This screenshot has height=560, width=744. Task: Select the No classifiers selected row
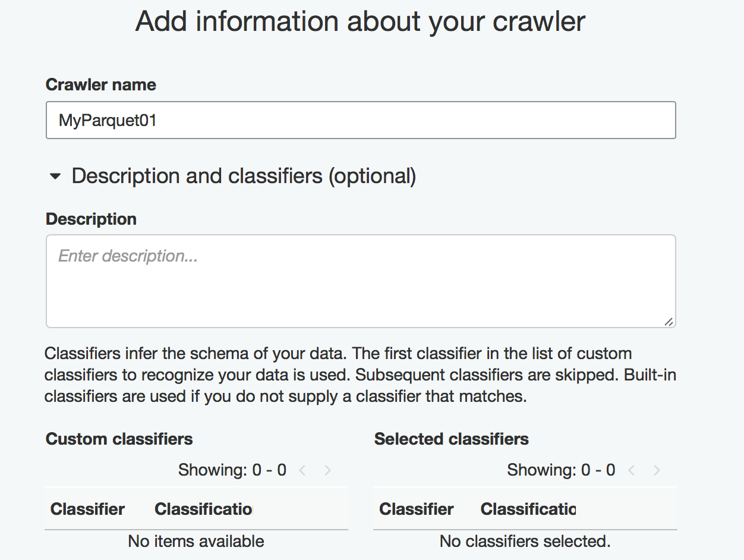click(525, 542)
